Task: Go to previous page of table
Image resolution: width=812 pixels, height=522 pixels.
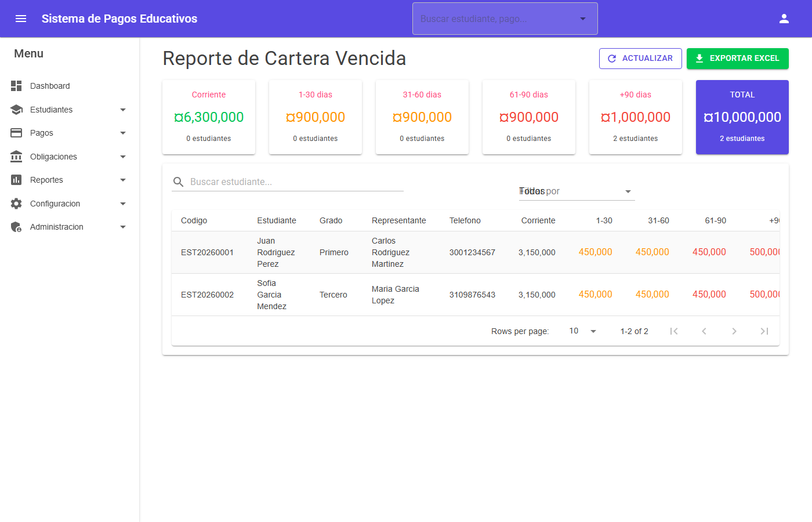Action: click(704, 331)
